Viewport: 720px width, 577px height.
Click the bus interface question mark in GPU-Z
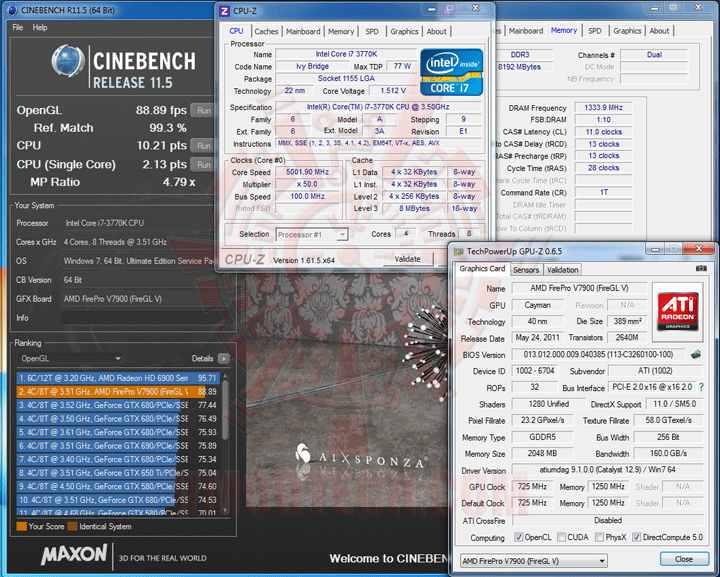click(x=701, y=387)
